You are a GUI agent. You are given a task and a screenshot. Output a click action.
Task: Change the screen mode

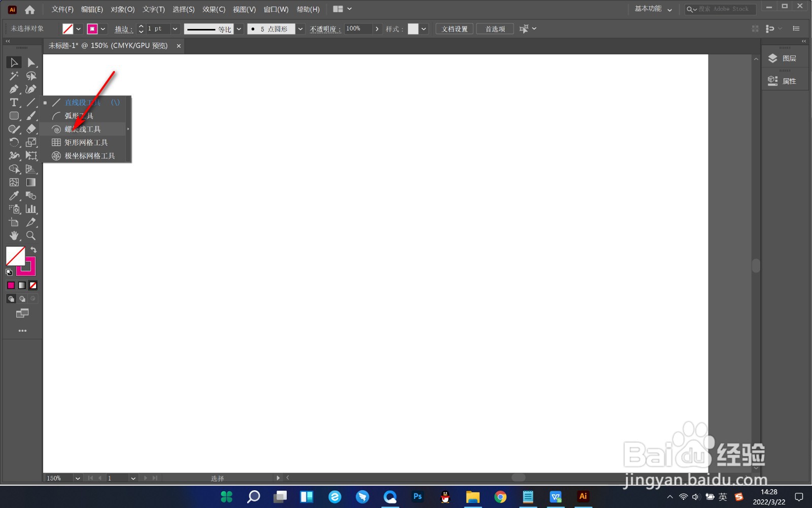click(22, 313)
